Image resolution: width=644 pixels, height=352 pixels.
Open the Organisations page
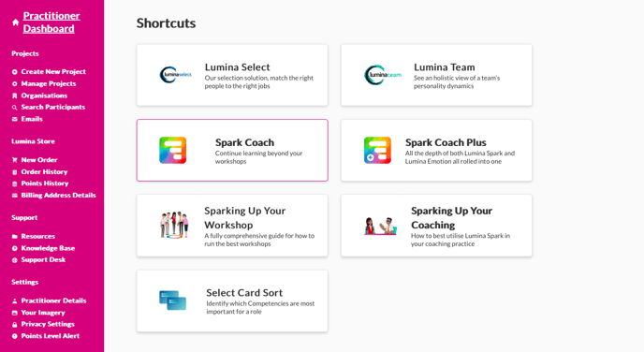coord(44,95)
